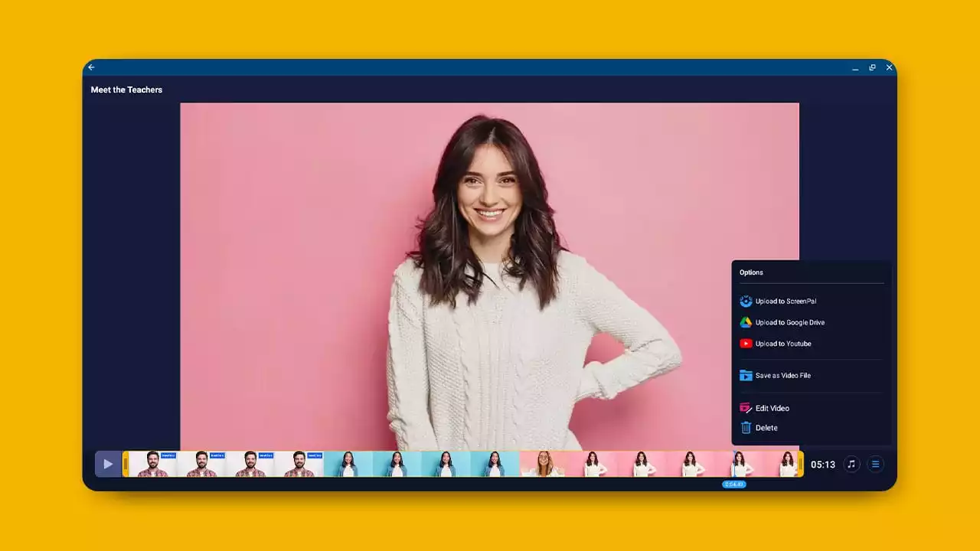The height and width of the screenshot is (551, 980).
Task: Choose Upload to ScreenPal
Action: pyautogui.click(x=778, y=302)
